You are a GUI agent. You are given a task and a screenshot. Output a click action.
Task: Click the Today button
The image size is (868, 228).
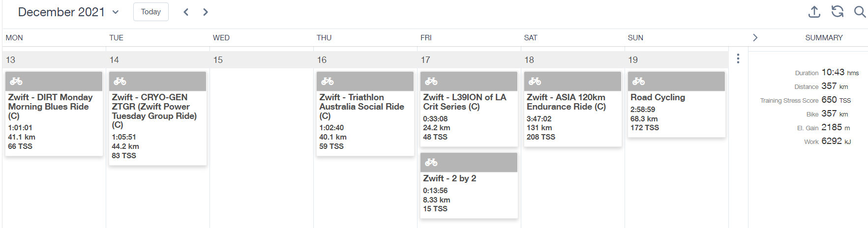(151, 12)
